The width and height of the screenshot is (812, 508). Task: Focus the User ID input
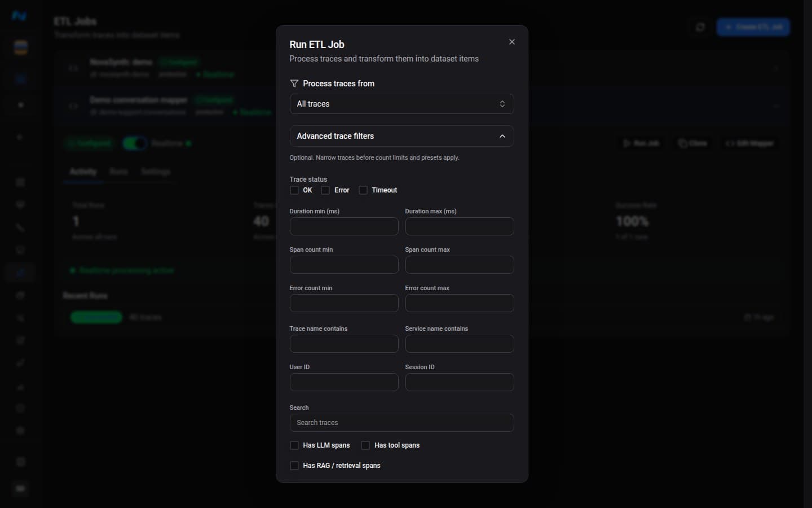(344, 382)
